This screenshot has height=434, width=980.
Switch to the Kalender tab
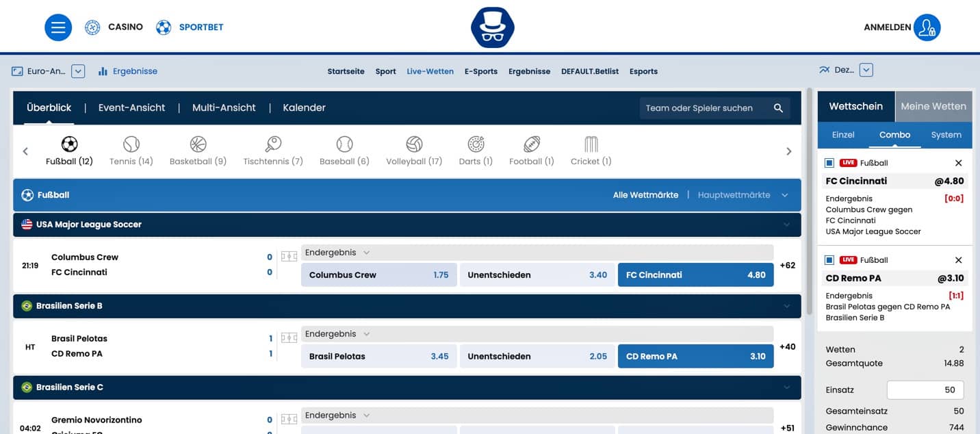[x=304, y=107]
